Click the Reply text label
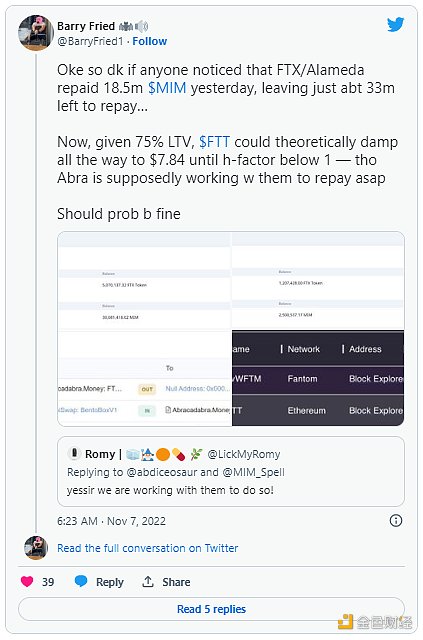The height and width of the screenshot is (640, 423). point(109,582)
